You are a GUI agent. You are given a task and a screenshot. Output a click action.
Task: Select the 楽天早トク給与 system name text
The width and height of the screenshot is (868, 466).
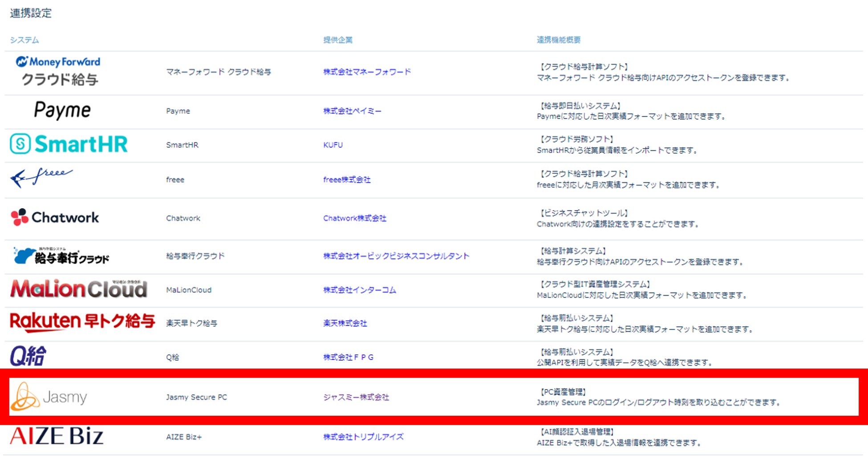point(192,323)
